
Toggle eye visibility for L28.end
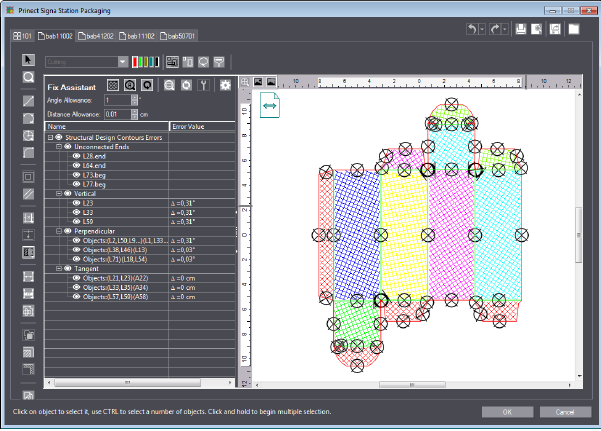[x=76, y=156]
